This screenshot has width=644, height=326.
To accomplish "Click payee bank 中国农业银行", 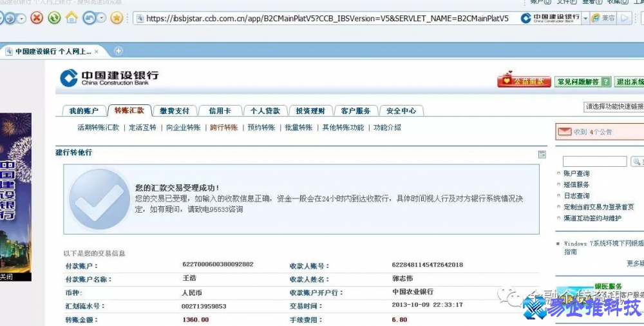I will pos(412,292).
